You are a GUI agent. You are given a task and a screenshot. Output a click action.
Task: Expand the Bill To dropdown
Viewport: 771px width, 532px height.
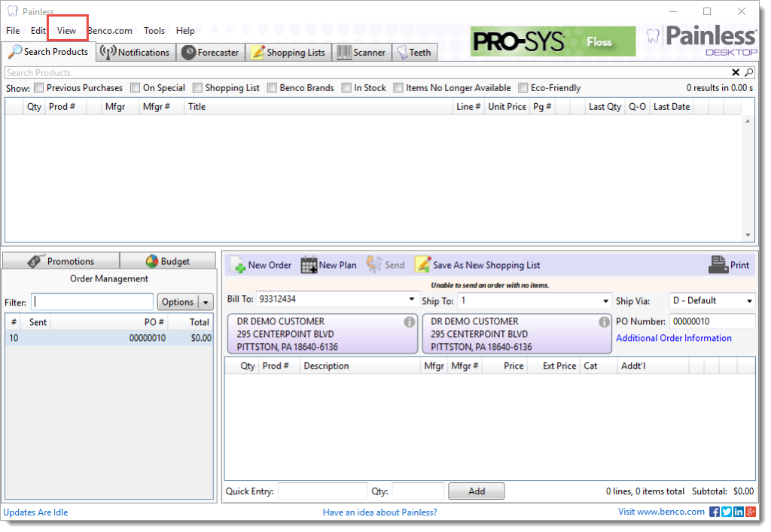(x=412, y=301)
